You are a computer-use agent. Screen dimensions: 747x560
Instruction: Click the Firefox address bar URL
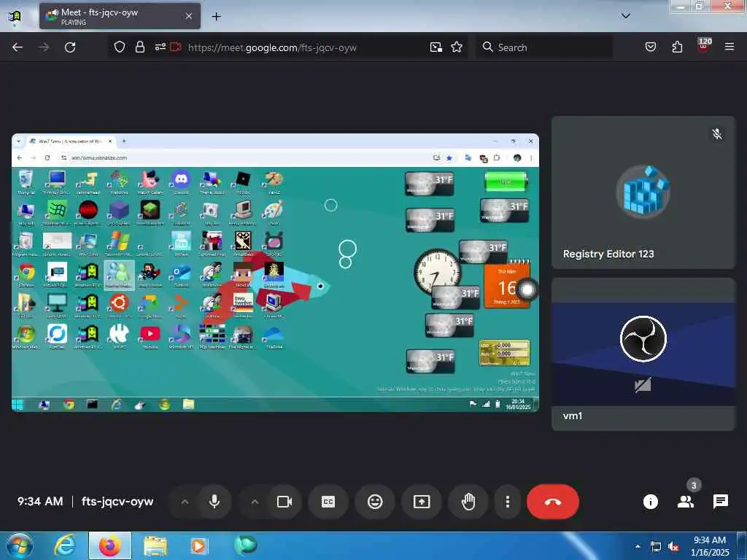pos(271,47)
